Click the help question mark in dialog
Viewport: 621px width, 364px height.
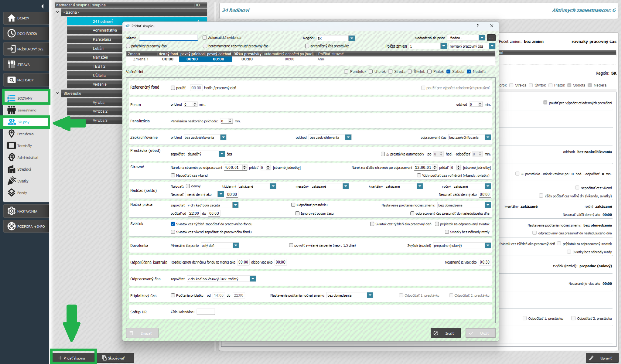click(x=478, y=26)
